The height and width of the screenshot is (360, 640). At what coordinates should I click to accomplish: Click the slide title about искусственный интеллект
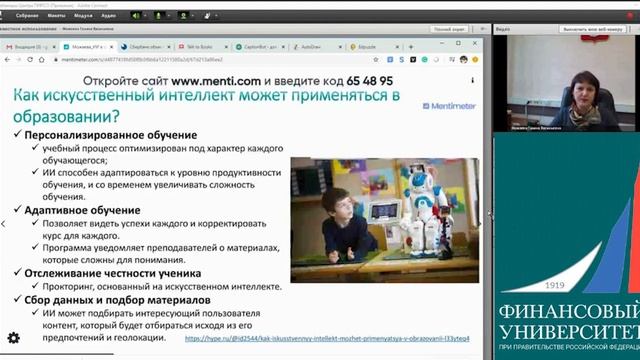pyautogui.click(x=207, y=106)
